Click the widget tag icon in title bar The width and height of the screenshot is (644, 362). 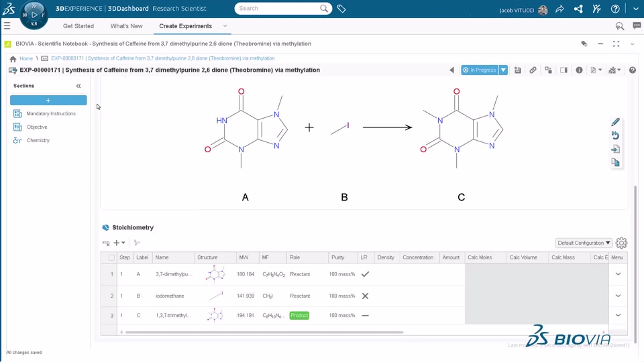click(584, 44)
